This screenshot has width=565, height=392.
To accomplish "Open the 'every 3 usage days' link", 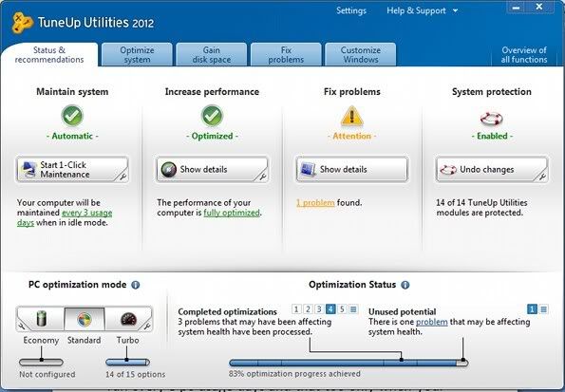I will 86,213.
